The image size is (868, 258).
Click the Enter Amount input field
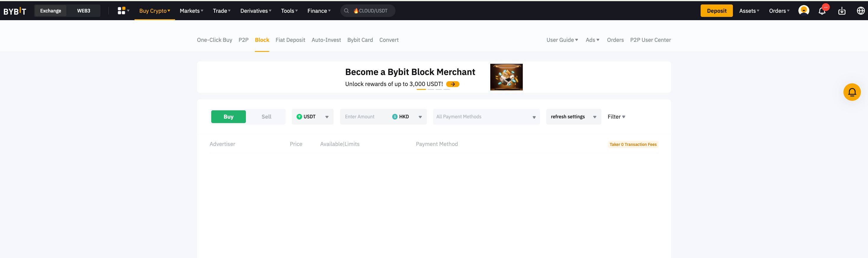click(x=364, y=117)
